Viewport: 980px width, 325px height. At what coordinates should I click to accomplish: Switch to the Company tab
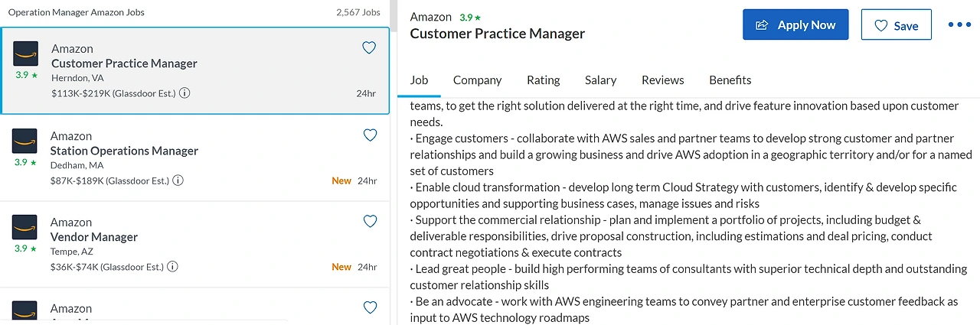pos(477,80)
